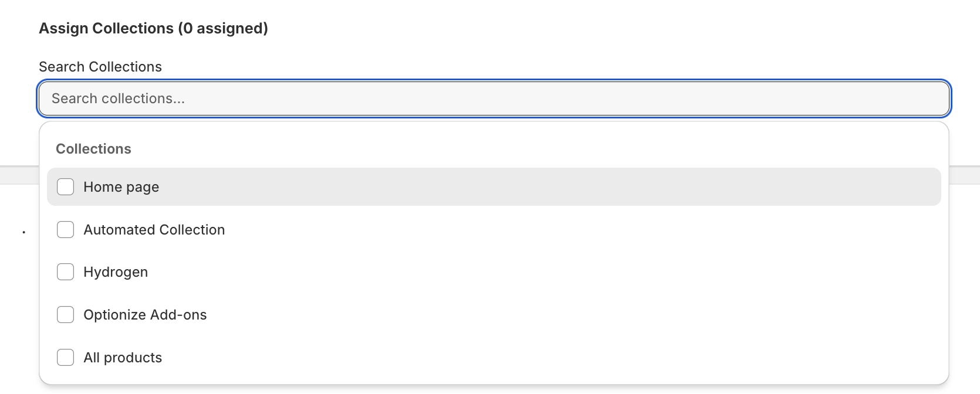Click blank space in the Automated Collection row
The image size is (980, 394).
[x=528, y=230]
